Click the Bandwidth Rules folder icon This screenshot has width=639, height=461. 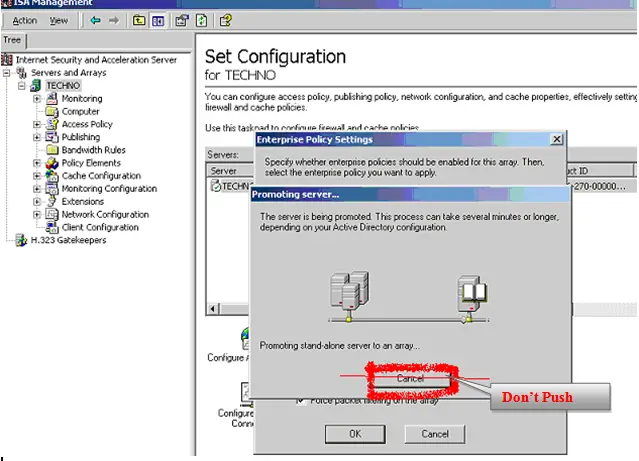pos(52,150)
